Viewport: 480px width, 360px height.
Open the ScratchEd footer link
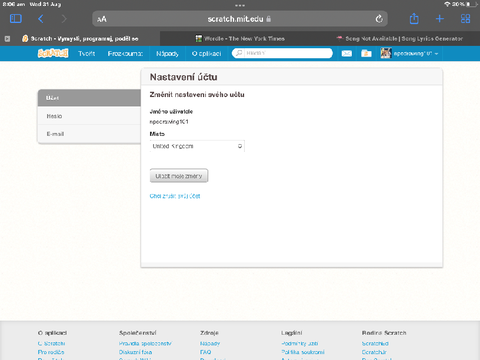375,343
